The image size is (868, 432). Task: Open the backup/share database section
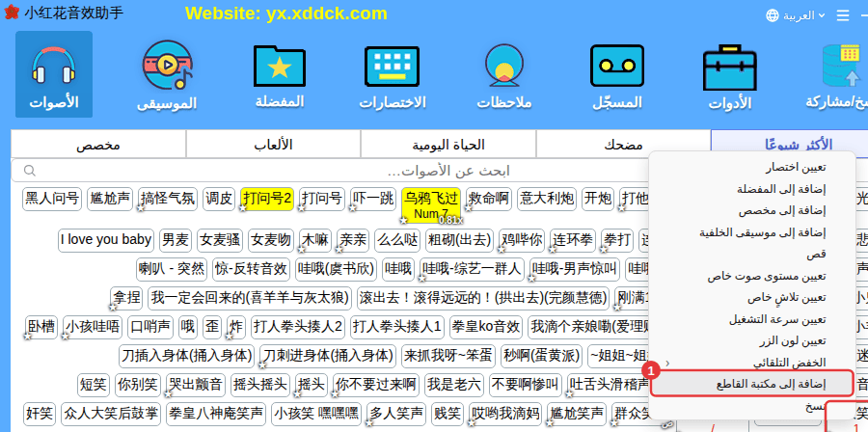point(837,74)
